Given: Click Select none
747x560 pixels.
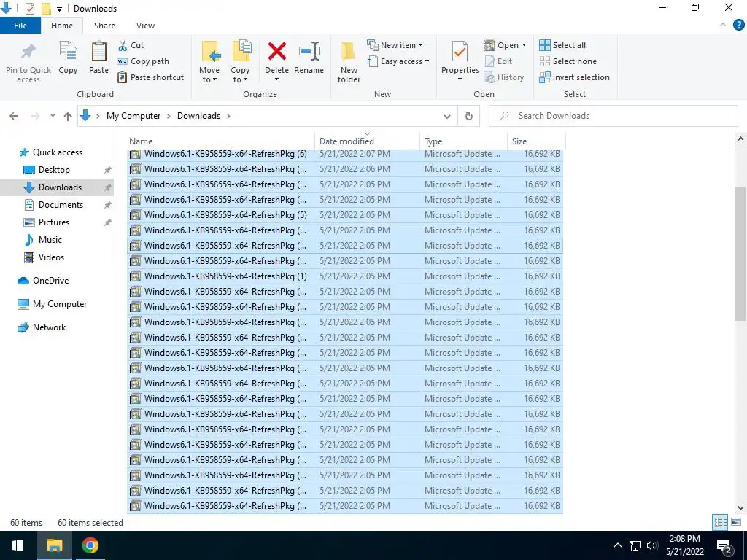Looking at the screenshot, I should (x=568, y=61).
